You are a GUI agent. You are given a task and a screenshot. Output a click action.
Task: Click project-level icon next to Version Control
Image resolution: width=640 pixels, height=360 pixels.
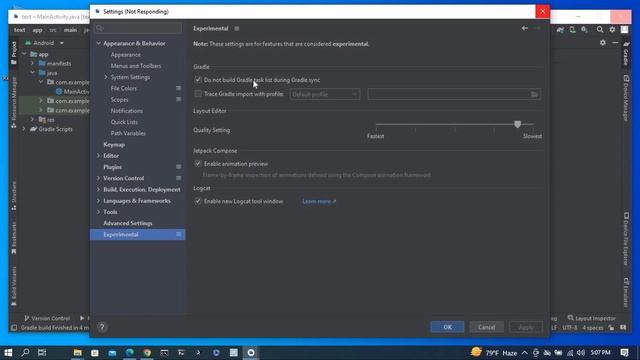point(178,178)
